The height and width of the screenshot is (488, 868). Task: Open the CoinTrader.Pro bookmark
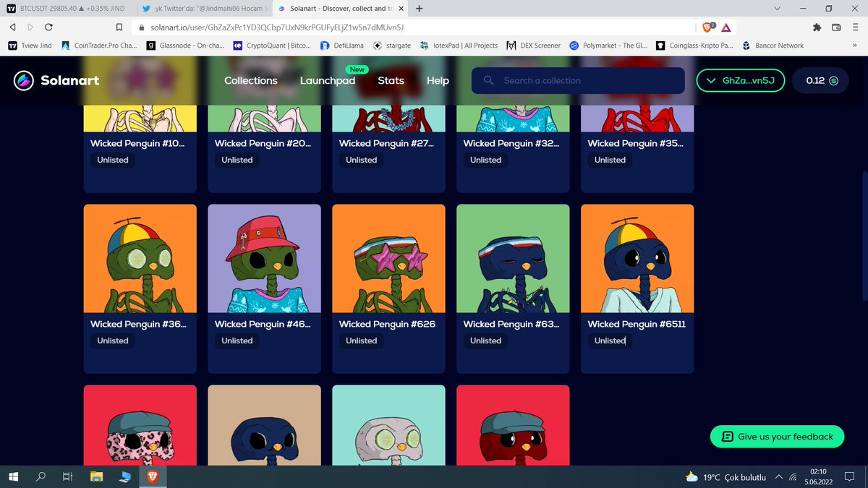(x=98, y=45)
